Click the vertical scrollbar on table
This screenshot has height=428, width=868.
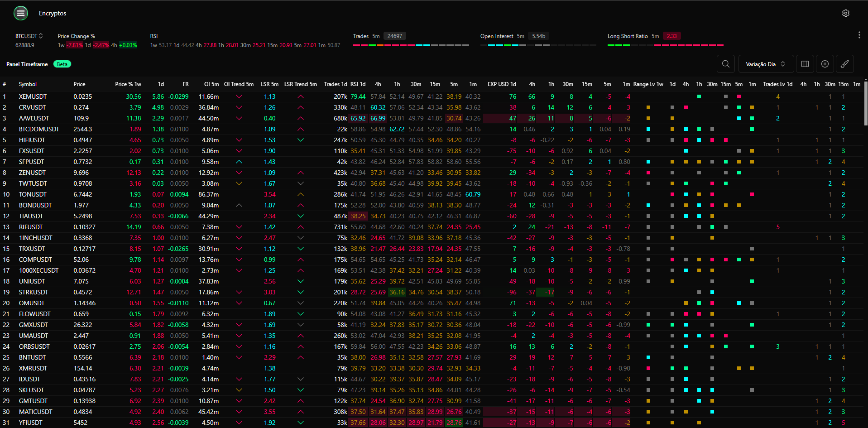point(865,104)
